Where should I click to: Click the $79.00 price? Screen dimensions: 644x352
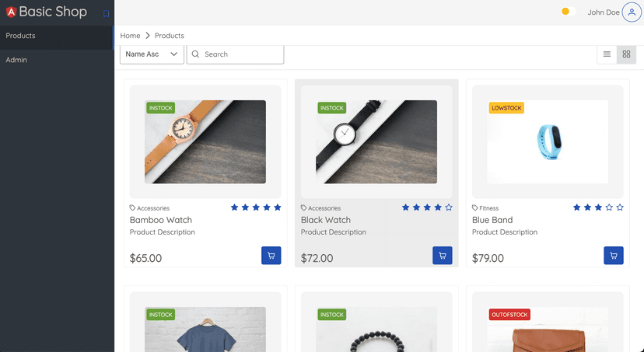pos(488,258)
